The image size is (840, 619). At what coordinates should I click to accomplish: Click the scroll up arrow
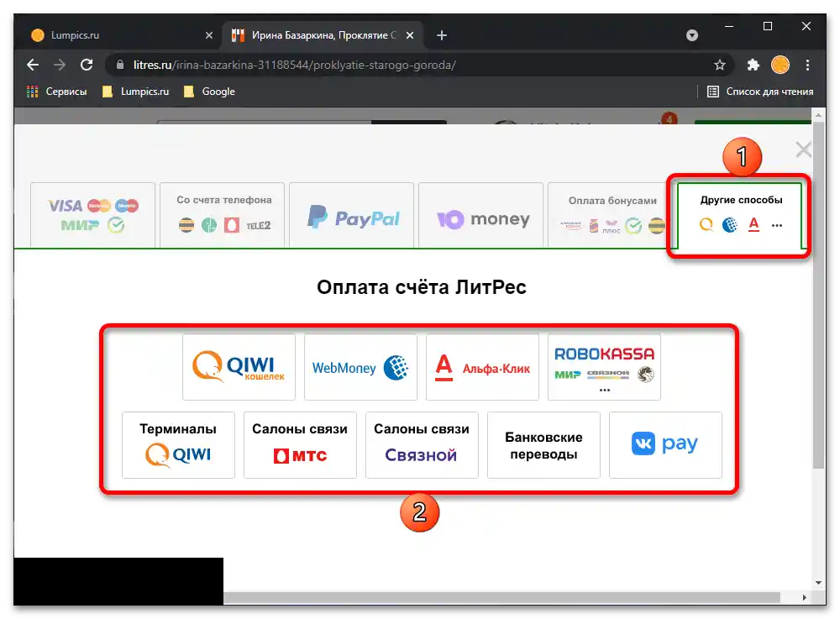click(x=818, y=115)
